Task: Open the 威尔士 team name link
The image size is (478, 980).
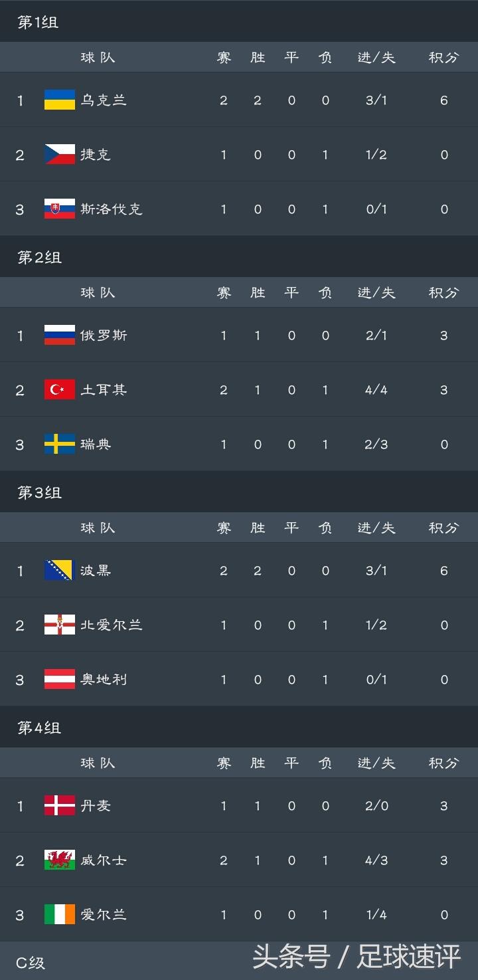Action: 104,860
